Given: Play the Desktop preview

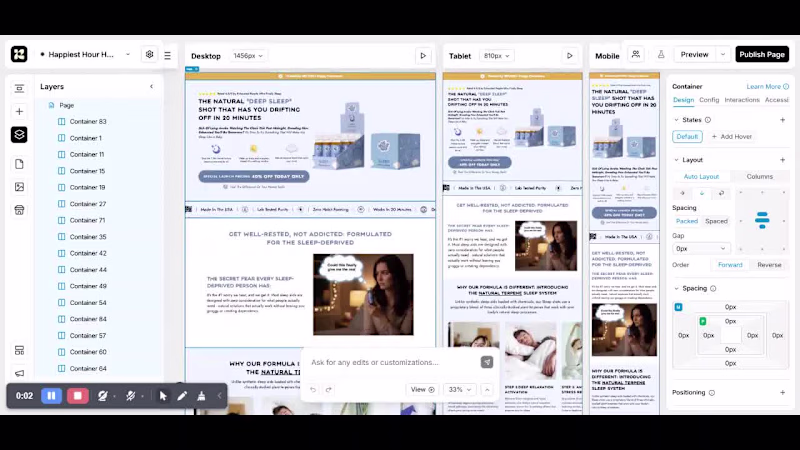Looking at the screenshot, I should tap(423, 56).
